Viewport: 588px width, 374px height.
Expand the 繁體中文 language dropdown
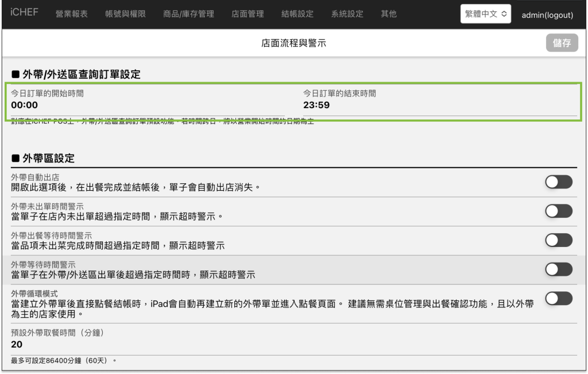pos(485,14)
